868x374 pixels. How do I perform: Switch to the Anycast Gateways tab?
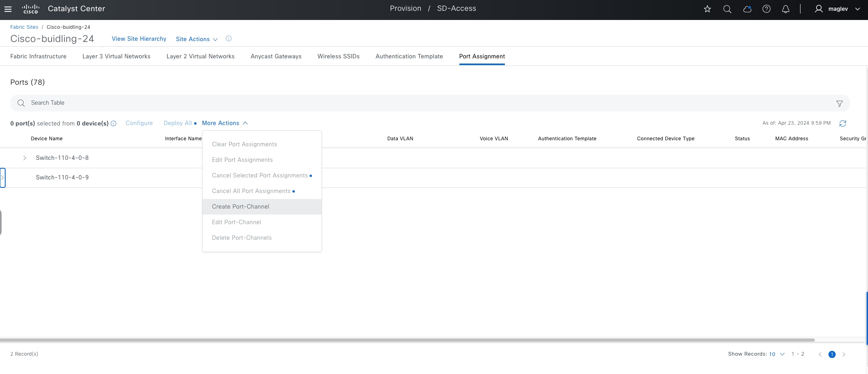276,56
